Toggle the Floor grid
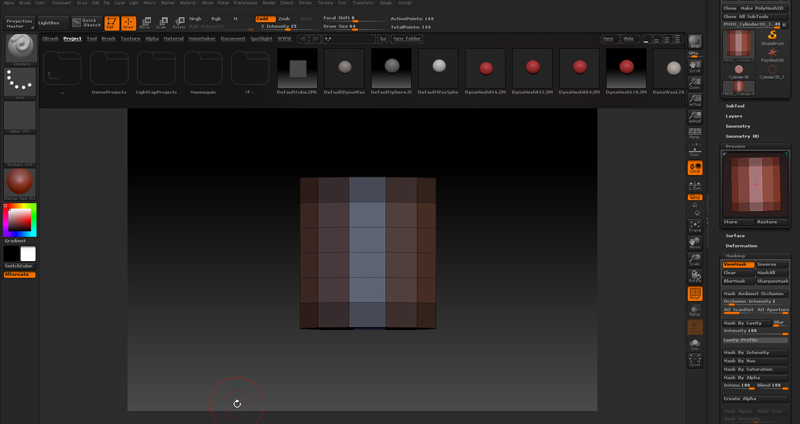800x424 pixels. 694,150
